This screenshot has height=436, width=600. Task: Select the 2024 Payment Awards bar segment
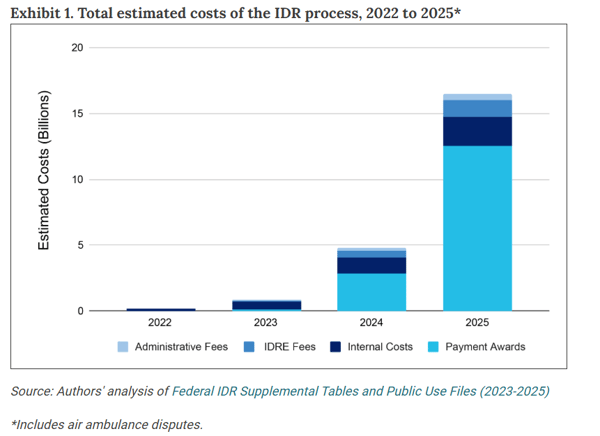tap(372, 292)
